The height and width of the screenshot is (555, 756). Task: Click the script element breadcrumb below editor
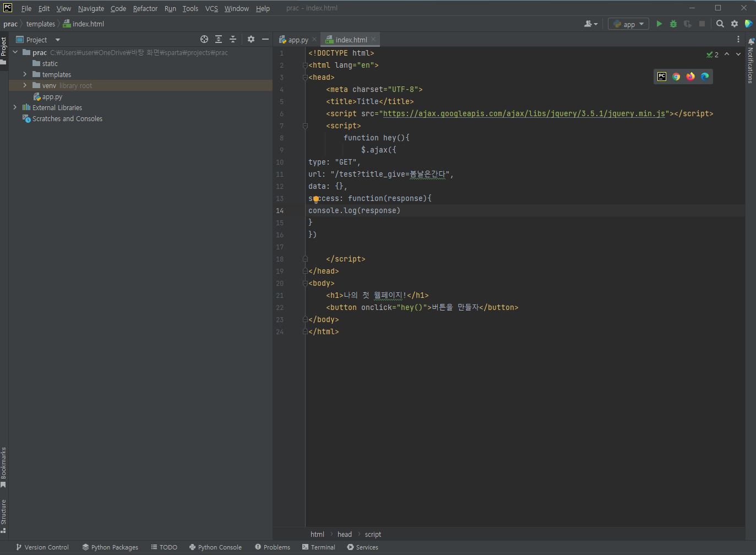point(373,534)
